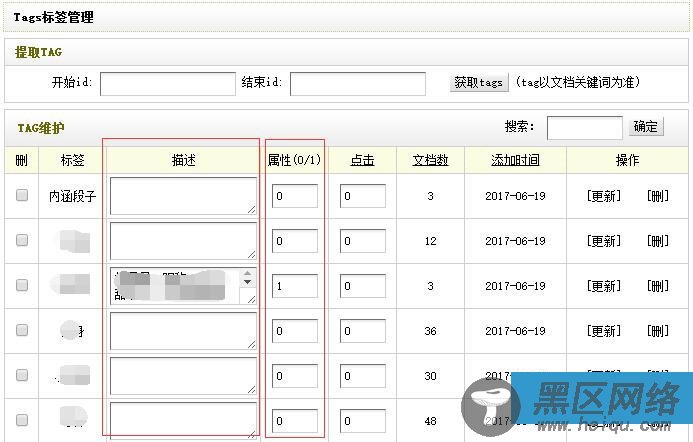
Task: Click [删] in the row with attribute 1
Action: point(658,286)
